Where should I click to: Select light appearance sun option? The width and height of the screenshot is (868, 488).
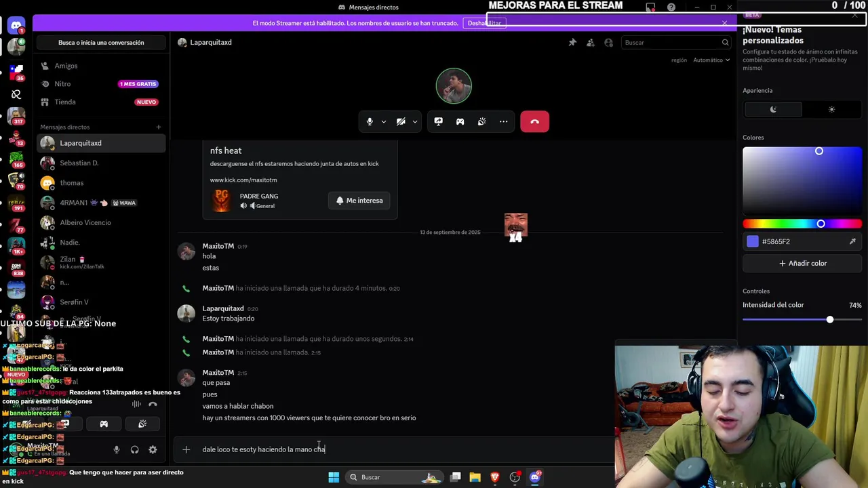coord(831,109)
